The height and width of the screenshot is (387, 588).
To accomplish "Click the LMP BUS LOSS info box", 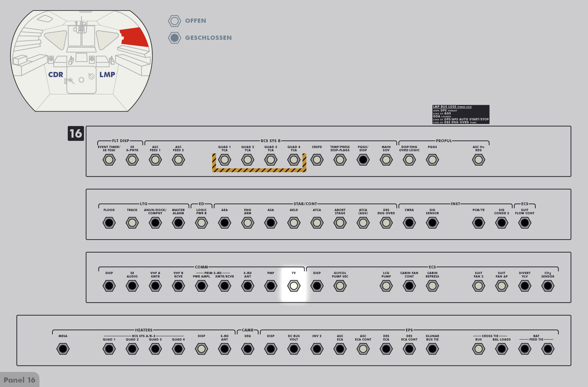I will tap(461, 114).
